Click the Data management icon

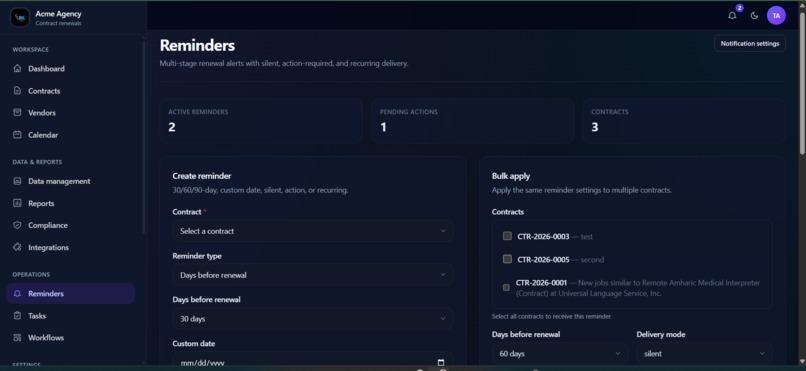[x=17, y=181]
